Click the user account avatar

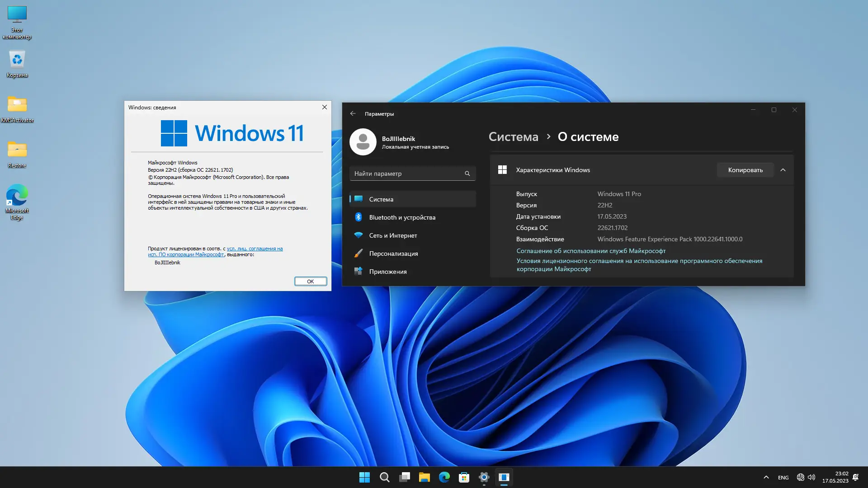tap(363, 142)
